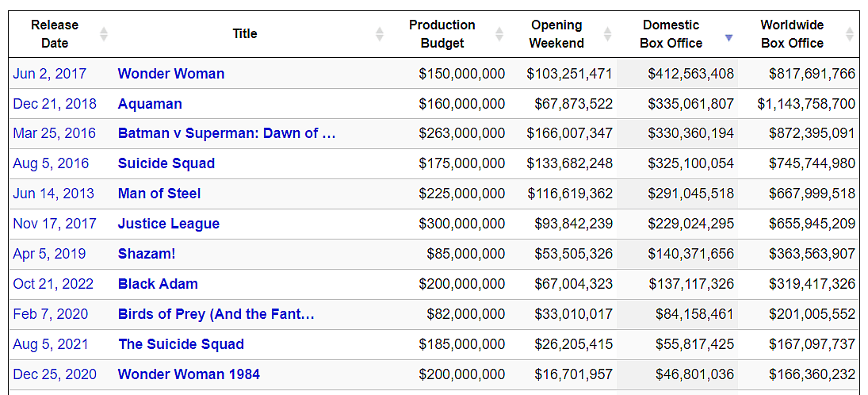Image resolution: width=868 pixels, height=395 pixels.
Task: Click the Jun 2, 2017 release date
Action: (x=50, y=74)
